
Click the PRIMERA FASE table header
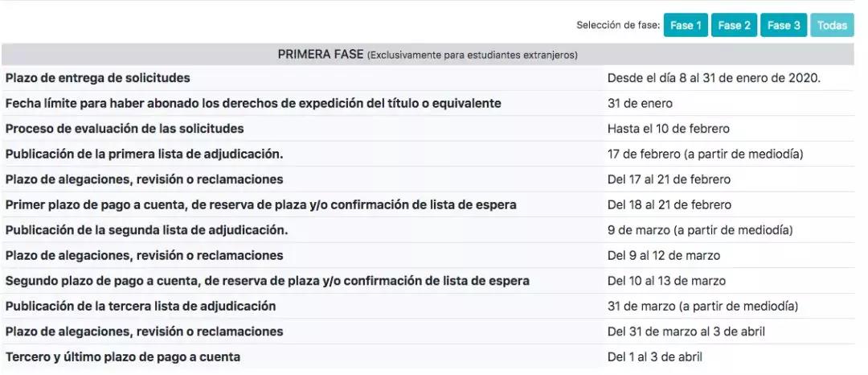[x=428, y=55]
